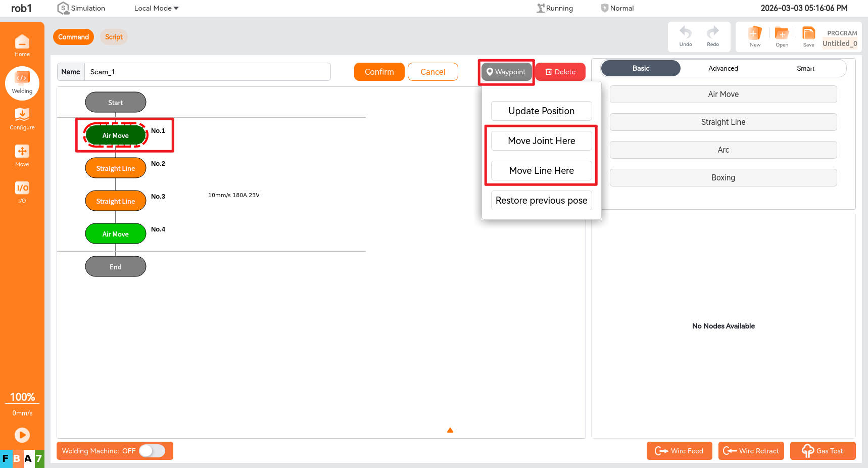
Task: Open the I/O sidebar icon
Action: click(22, 192)
